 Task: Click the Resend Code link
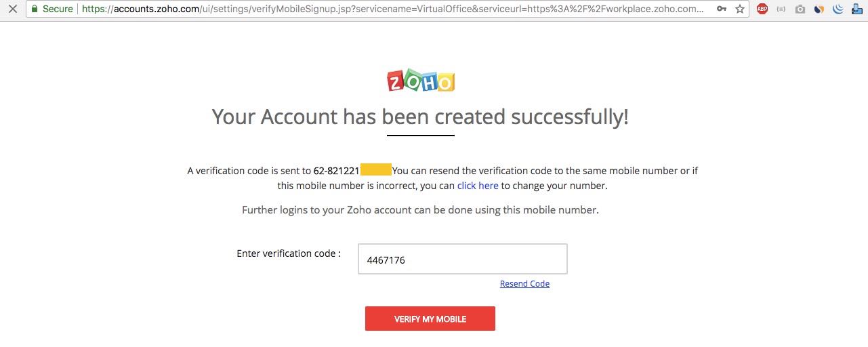[524, 284]
